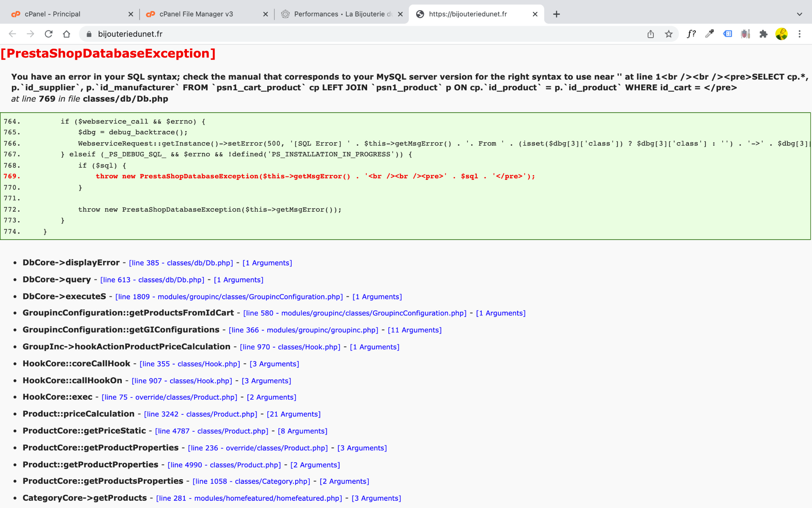Expand arguments for hookActionProductPriceCalculation

point(375,347)
